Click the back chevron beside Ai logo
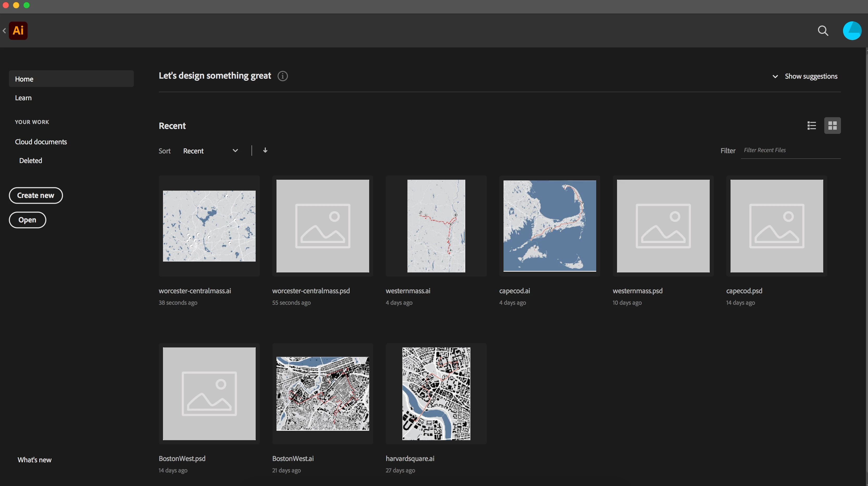Screen dimensions: 868x486 (4, 31)
